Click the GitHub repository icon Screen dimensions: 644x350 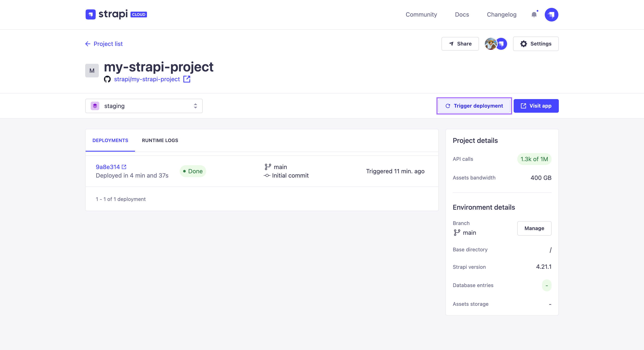pos(107,79)
